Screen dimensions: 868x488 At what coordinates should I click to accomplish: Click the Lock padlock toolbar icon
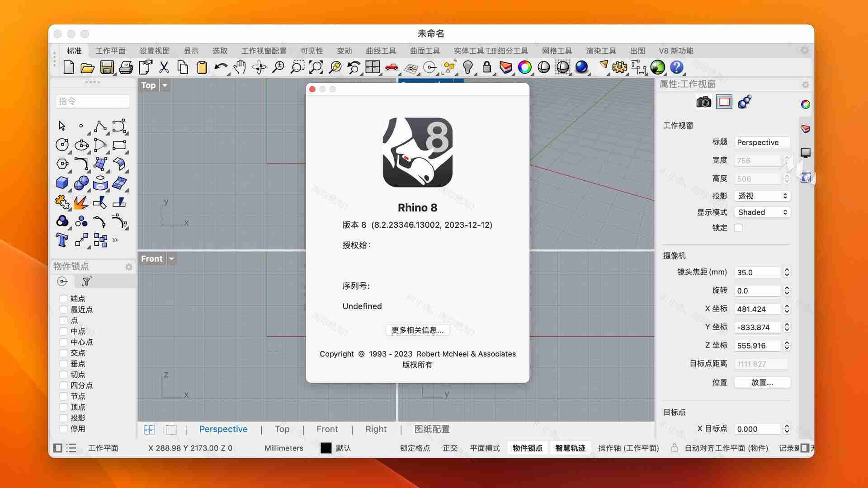[x=486, y=67]
